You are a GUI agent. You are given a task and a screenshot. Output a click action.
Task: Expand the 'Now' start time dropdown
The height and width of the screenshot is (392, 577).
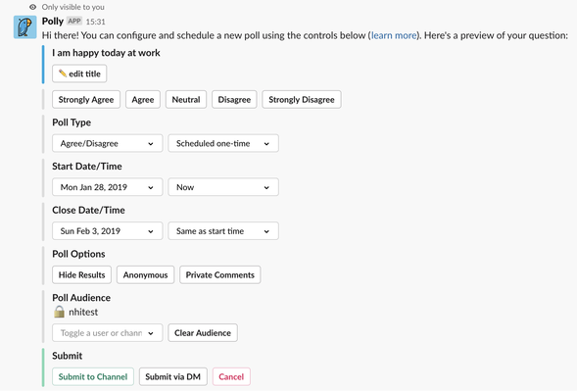(223, 187)
